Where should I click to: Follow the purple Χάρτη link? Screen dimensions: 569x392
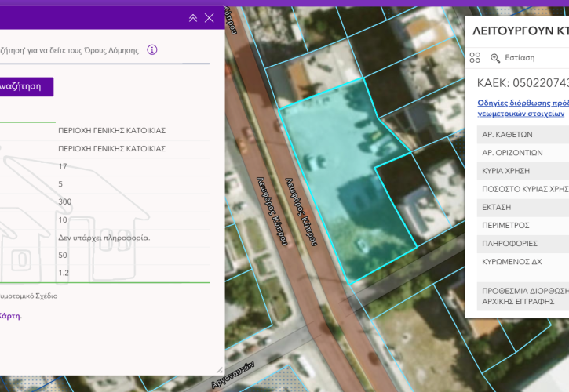pyautogui.click(x=11, y=316)
